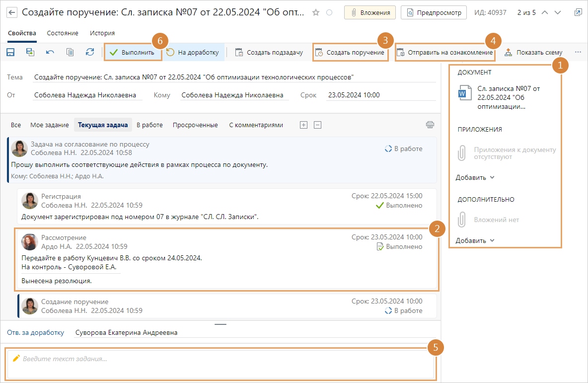Collapse all tasks with minus box

[x=318, y=125]
